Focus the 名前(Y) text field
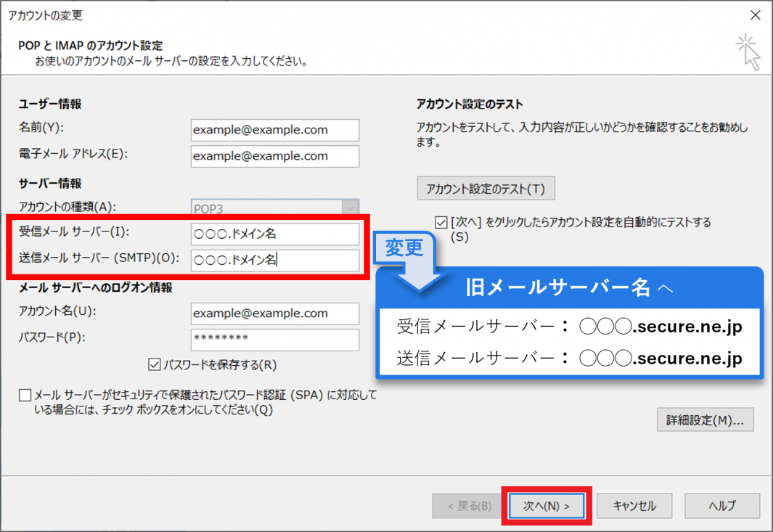Viewport: 773px width, 532px height. click(274, 130)
